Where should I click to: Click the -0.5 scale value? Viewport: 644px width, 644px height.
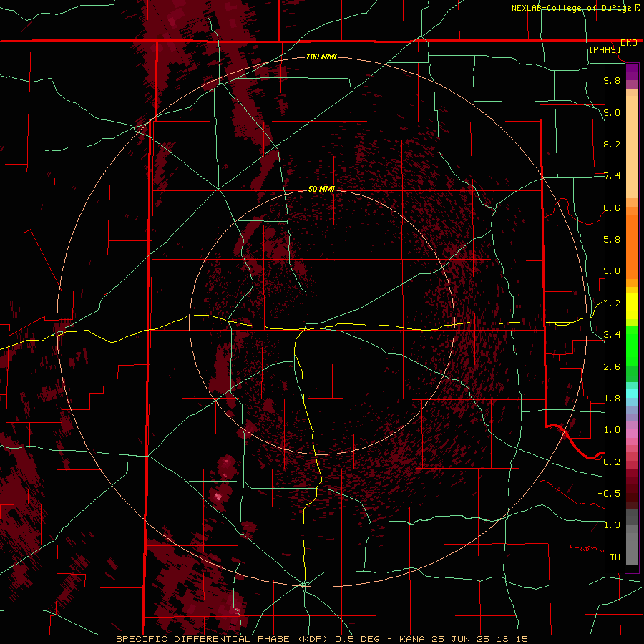pyautogui.click(x=609, y=493)
